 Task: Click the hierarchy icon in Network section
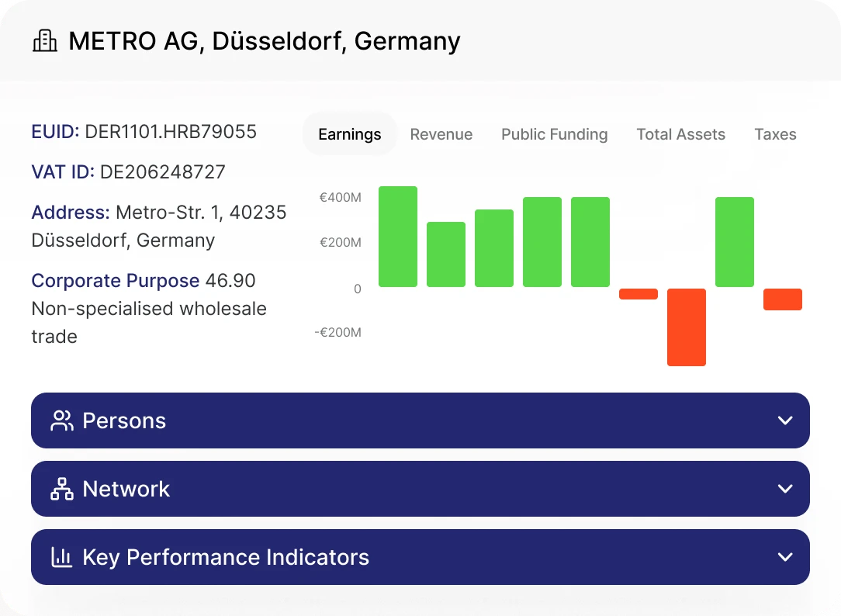[61, 489]
